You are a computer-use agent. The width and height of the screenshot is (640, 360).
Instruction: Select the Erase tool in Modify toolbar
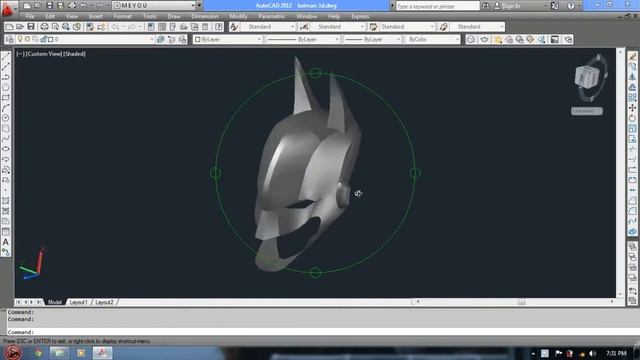pos(632,56)
